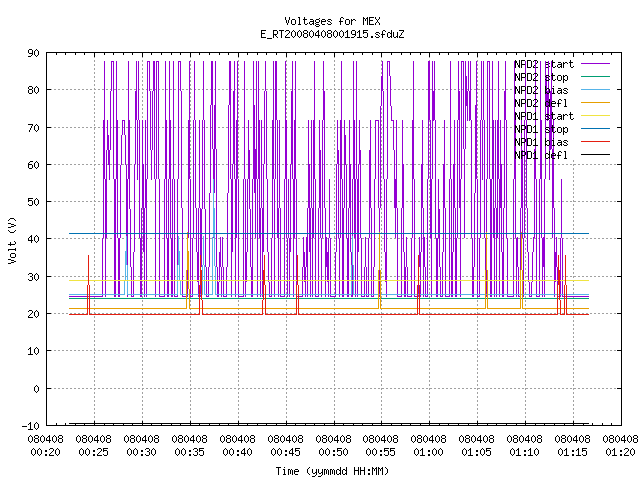
Task: Click the y-axis tick label 60
Action: tap(33, 165)
